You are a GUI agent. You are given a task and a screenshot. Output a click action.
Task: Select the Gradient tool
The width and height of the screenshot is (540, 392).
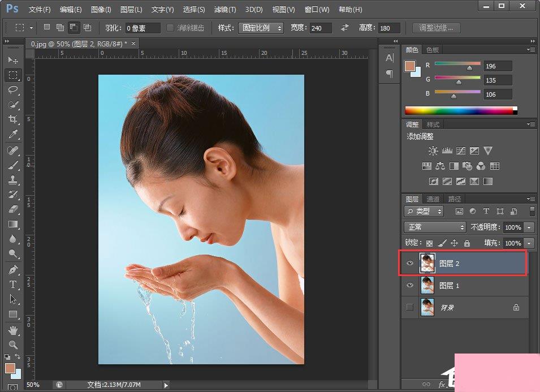coord(13,224)
